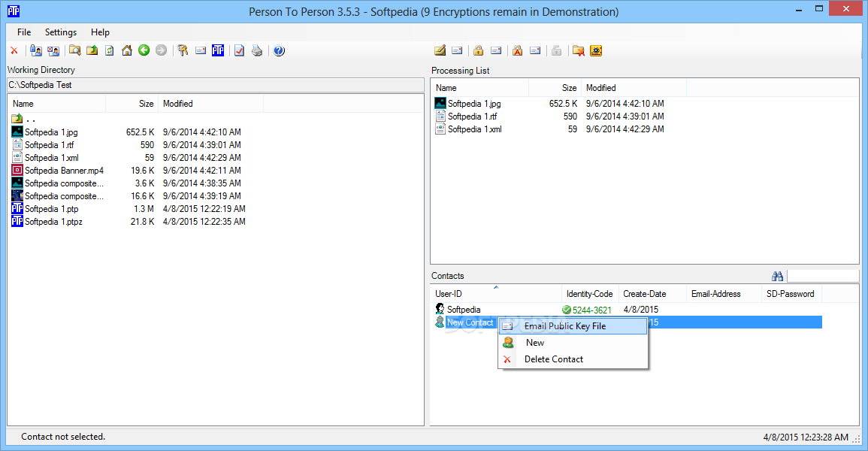Open the Help menu
The height and width of the screenshot is (451, 868).
pyautogui.click(x=100, y=32)
